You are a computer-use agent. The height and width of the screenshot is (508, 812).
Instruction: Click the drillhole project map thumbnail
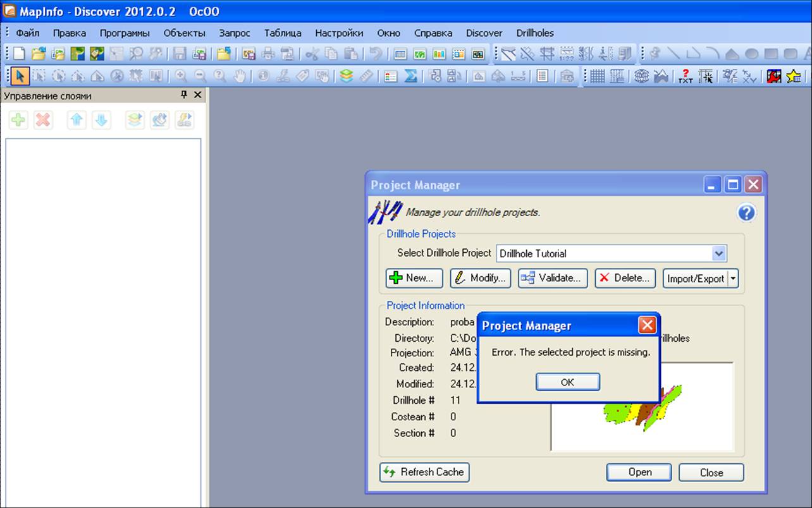pyautogui.click(x=642, y=406)
